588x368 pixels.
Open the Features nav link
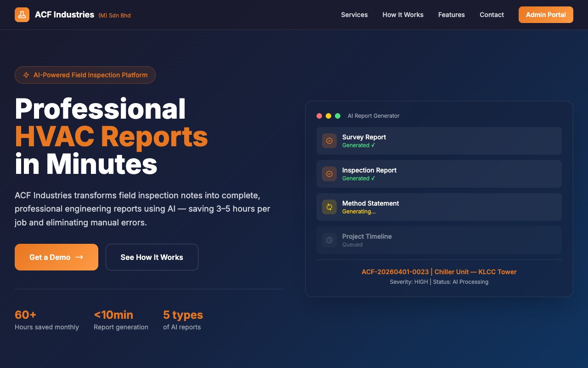click(452, 15)
